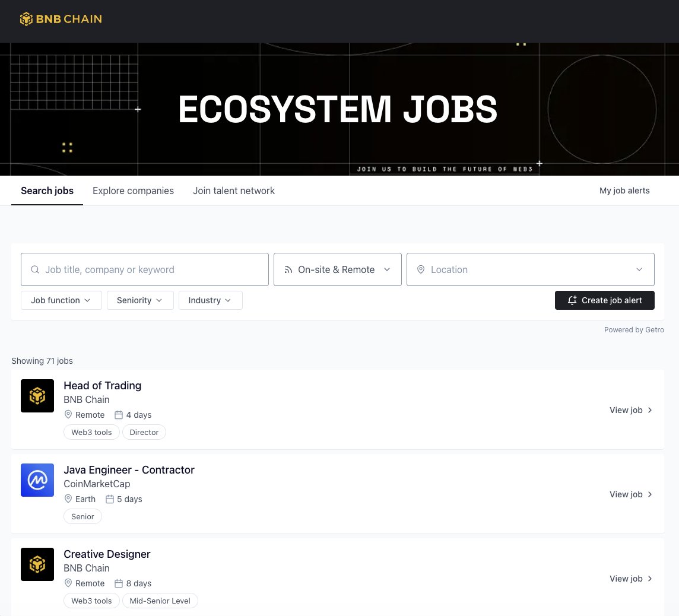View job for Head of Trading

tap(631, 410)
